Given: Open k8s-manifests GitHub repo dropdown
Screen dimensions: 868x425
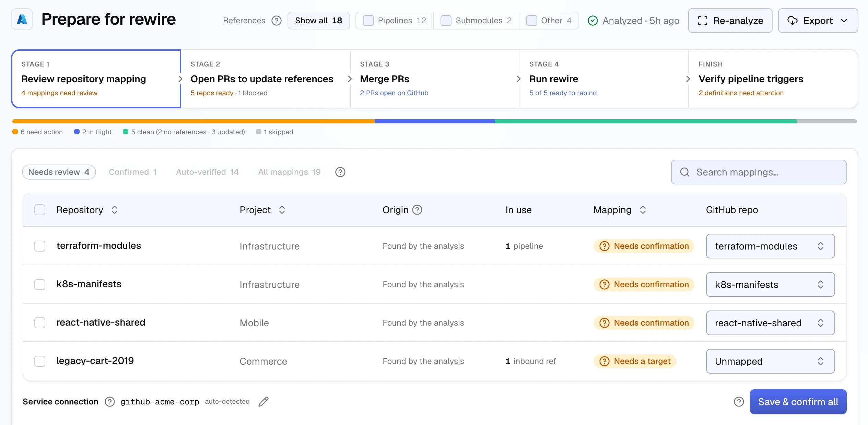Looking at the screenshot, I should pos(770,284).
